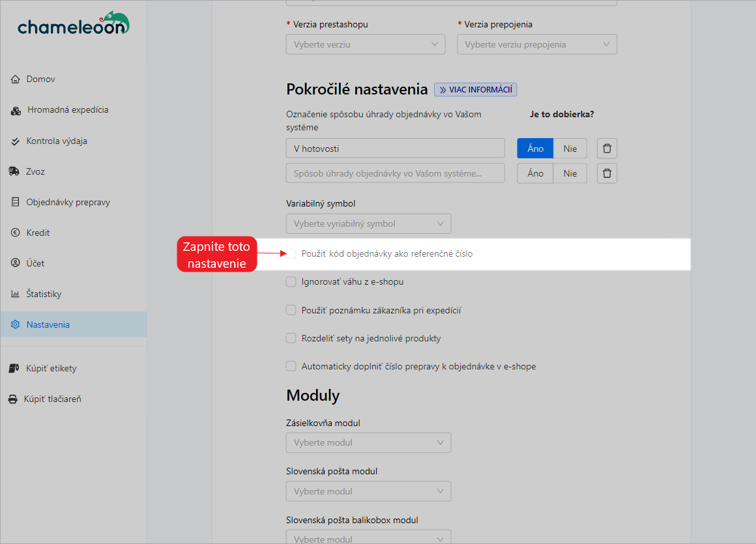
Task: Open the VIAC INFORMÁCIÍ link
Action: 475,89
